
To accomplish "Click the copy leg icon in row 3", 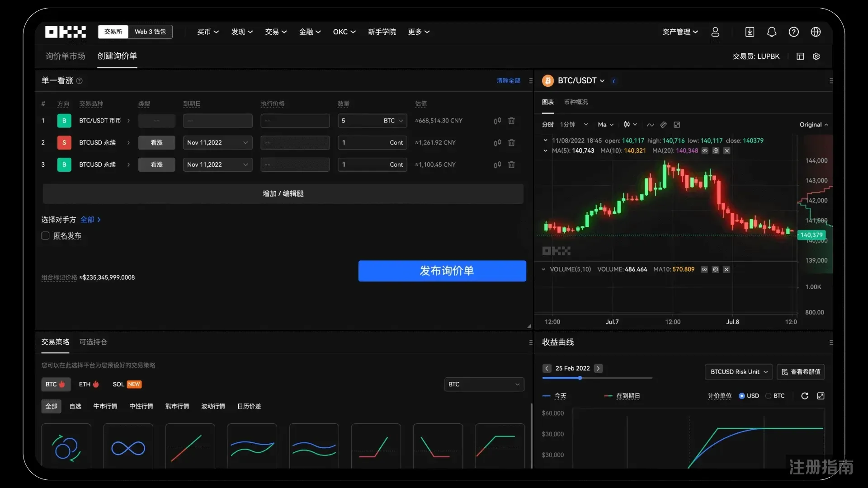I will coord(497,165).
